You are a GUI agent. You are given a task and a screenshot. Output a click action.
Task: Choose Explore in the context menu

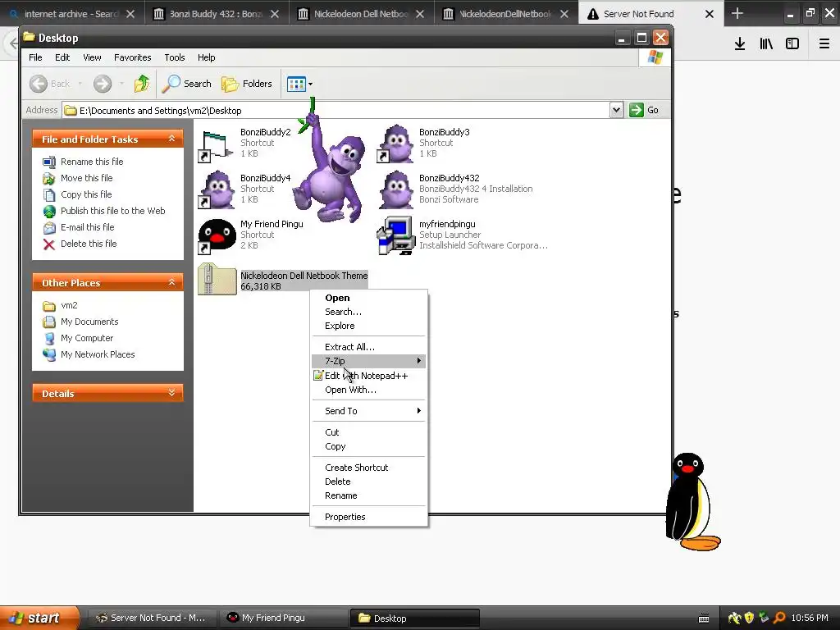tap(368, 326)
